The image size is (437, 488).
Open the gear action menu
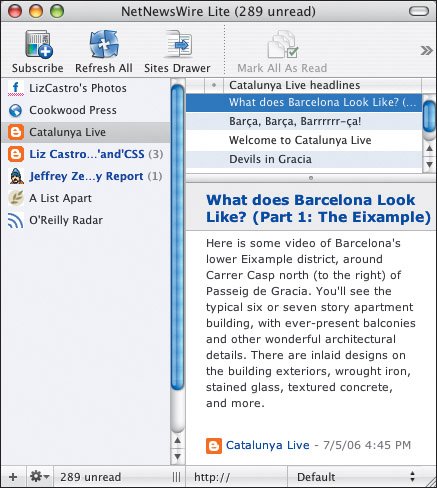39,477
